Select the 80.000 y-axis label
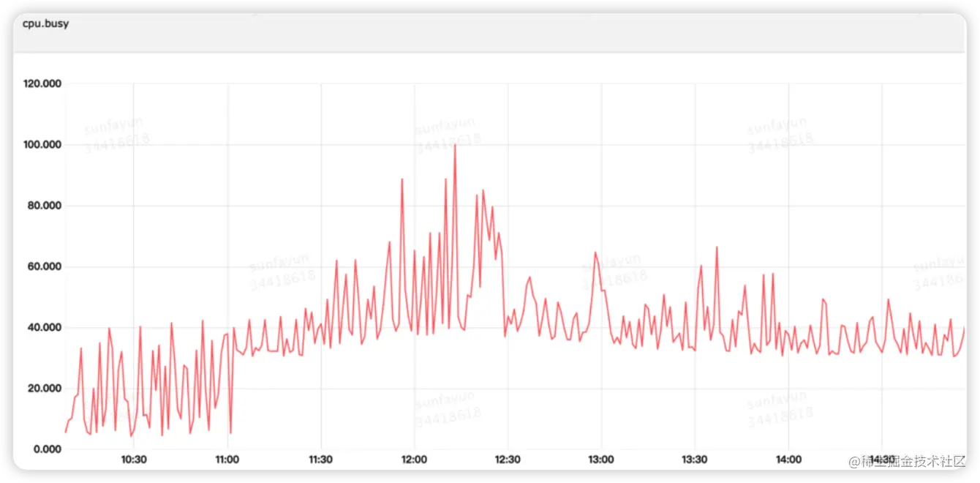Viewport: 980px width, 483px height. coord(45,206)
